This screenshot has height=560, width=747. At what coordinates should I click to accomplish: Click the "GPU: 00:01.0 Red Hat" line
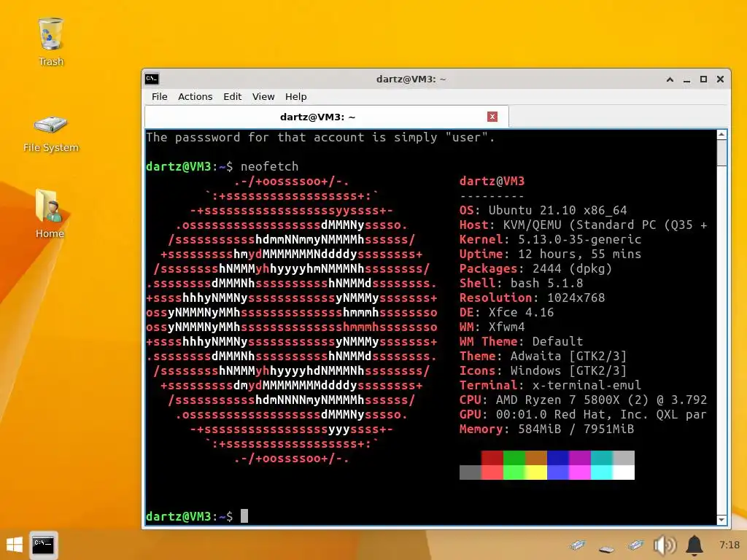[x=583, y=414]
